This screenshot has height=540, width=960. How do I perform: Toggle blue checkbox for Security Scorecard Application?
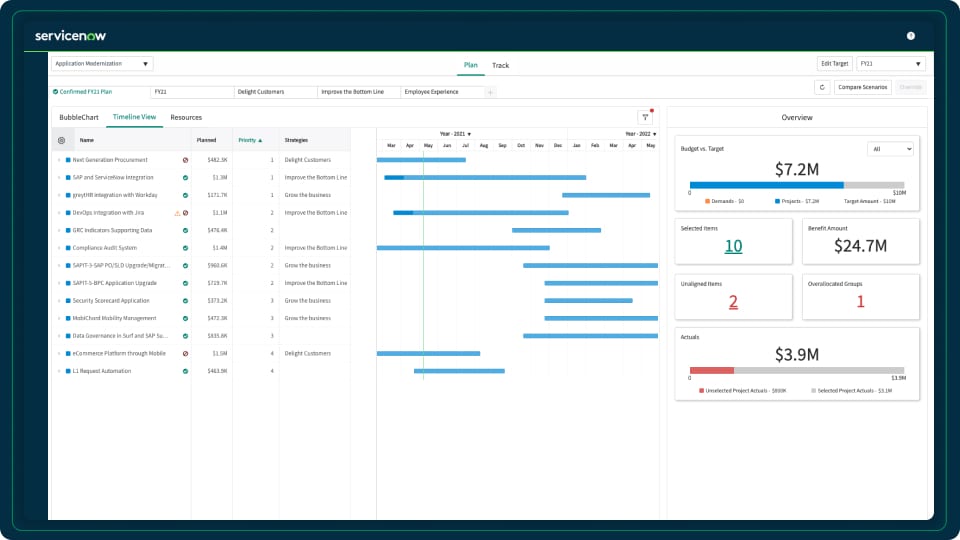click(x=68, y=301)
